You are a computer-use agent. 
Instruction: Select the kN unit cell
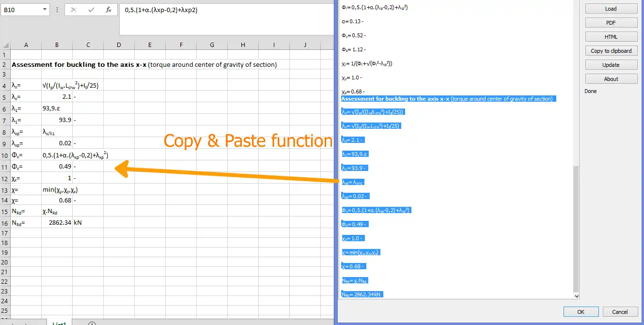[88, 223]
